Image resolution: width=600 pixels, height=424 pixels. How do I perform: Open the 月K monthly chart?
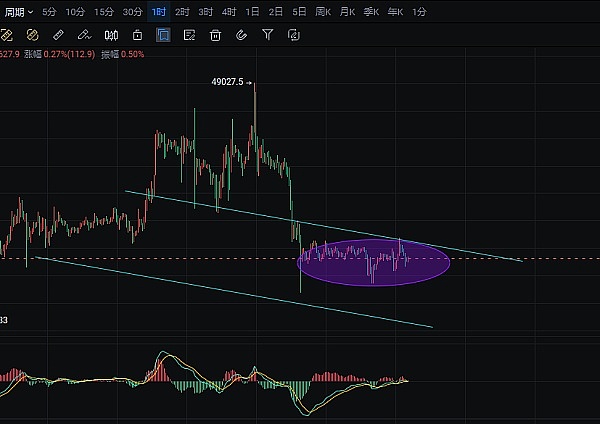pos(347,12)
